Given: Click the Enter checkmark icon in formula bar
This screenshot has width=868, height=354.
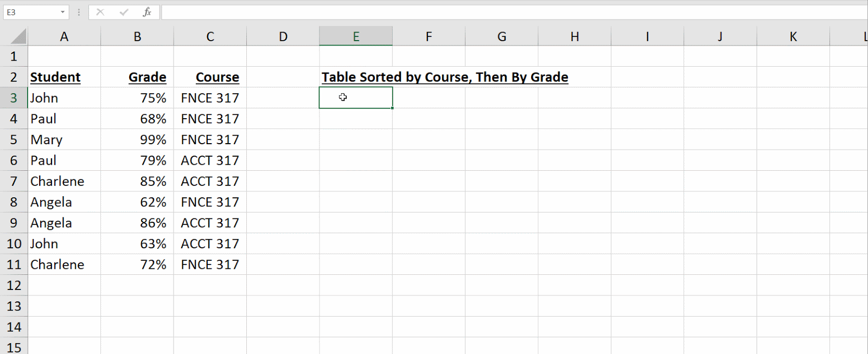Looking at the screenshot, I should [x=124, y=12].
